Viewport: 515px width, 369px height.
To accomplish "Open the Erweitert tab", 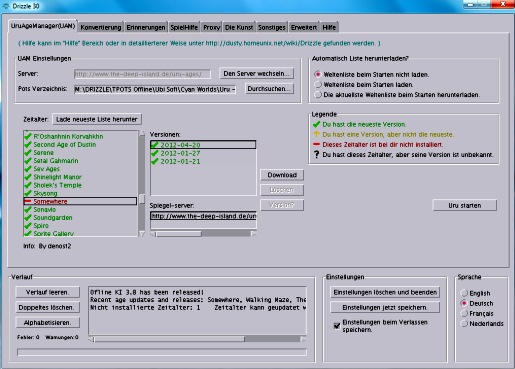I will point(304,27).
